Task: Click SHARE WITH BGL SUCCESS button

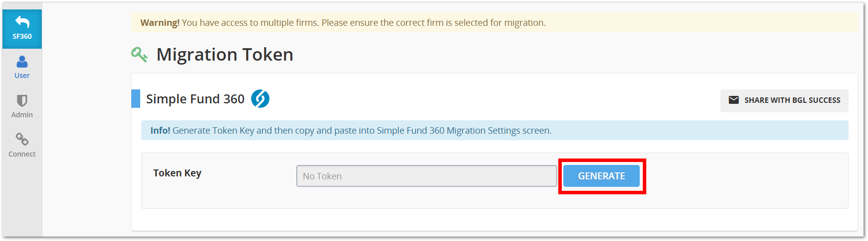Action: tap(784, 100)
